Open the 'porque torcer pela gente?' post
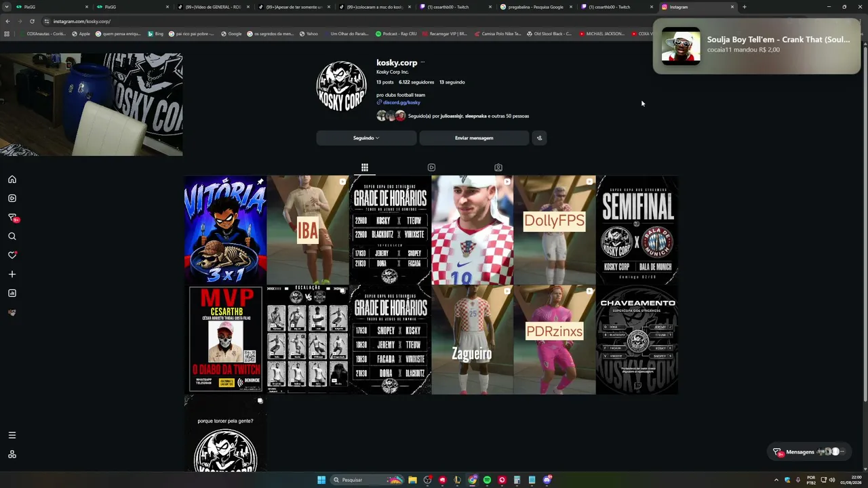The width and height of the screenshot is (868, 488). pos(225,433)
